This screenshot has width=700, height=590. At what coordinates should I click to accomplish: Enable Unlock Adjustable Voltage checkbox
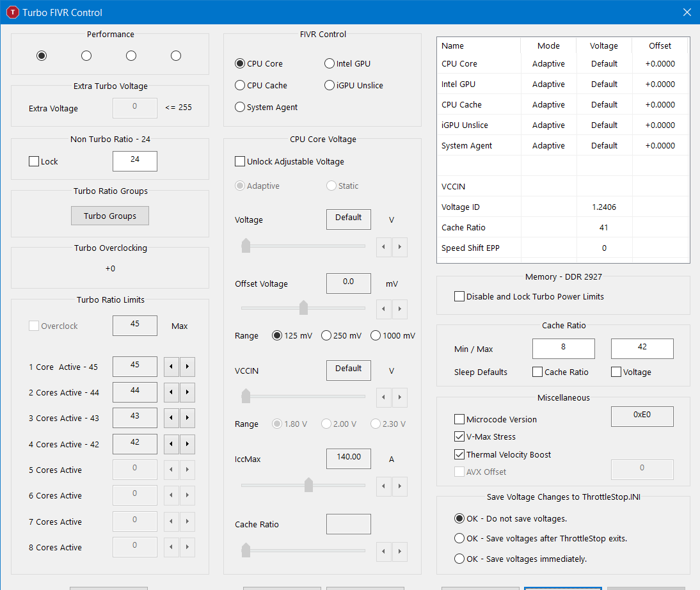241,162
